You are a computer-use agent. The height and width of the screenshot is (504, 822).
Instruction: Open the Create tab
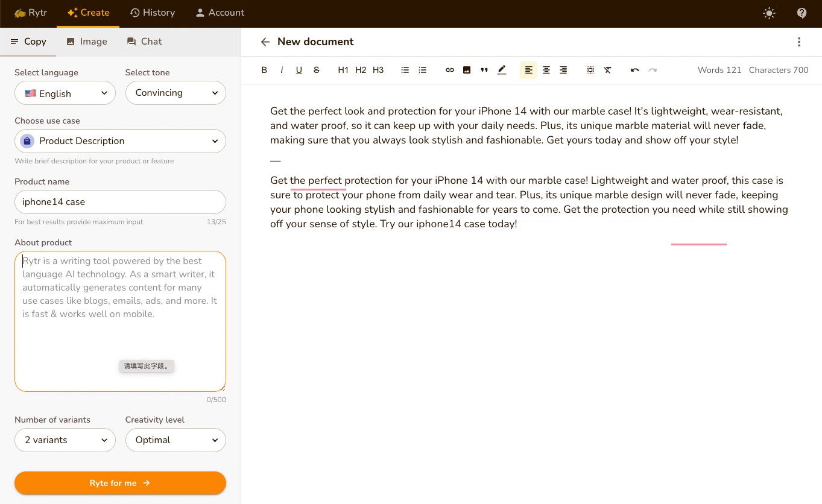pos(88,13)
